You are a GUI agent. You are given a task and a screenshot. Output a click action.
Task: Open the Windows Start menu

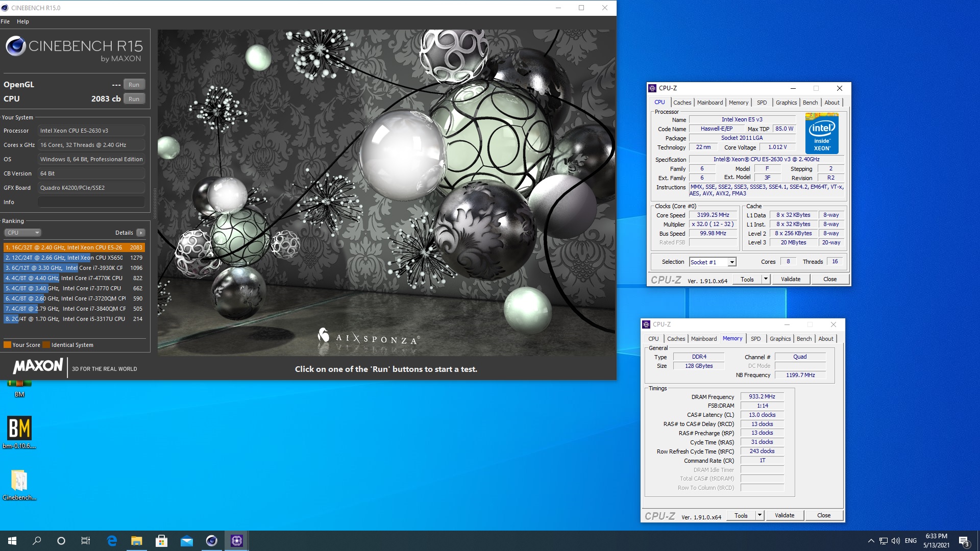tap(12, 541)
